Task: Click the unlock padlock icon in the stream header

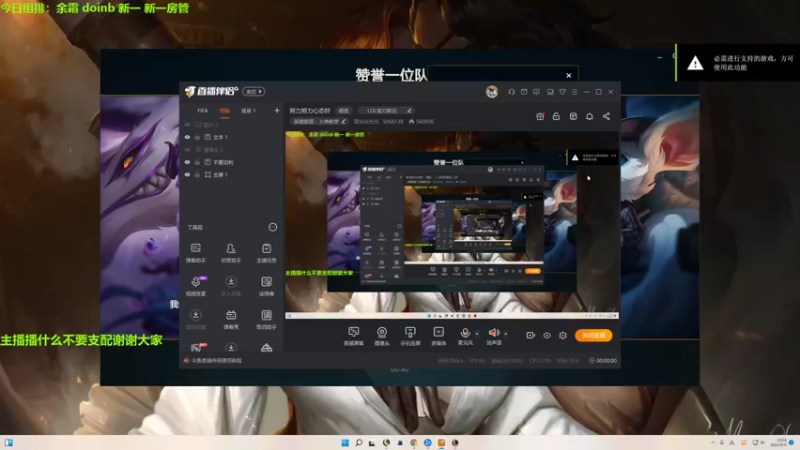Action: point(556,116)
